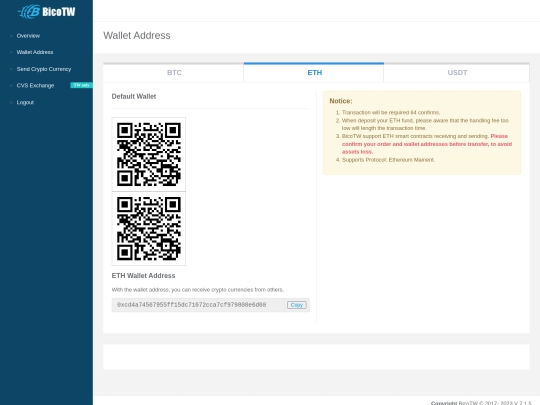Viewport: 540px width, 405px height.
Task: Click the ETH Wallet Address label
Action: pos(143,276)
